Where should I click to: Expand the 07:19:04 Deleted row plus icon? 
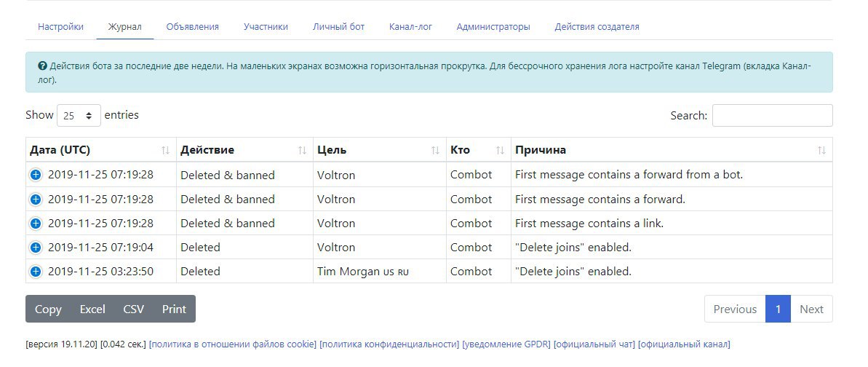click(x=36, y=248)
